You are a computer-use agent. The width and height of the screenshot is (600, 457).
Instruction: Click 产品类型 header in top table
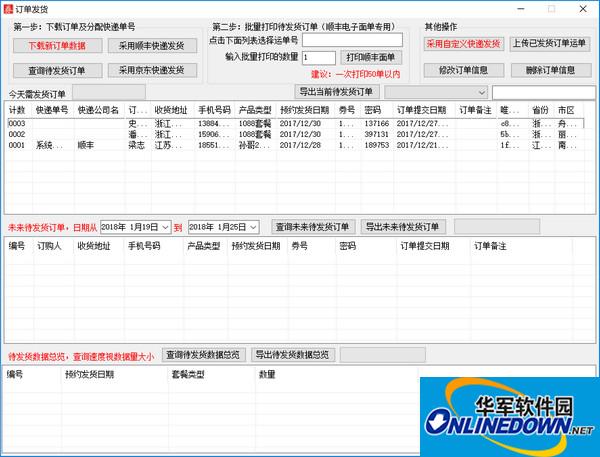(255, 110)
